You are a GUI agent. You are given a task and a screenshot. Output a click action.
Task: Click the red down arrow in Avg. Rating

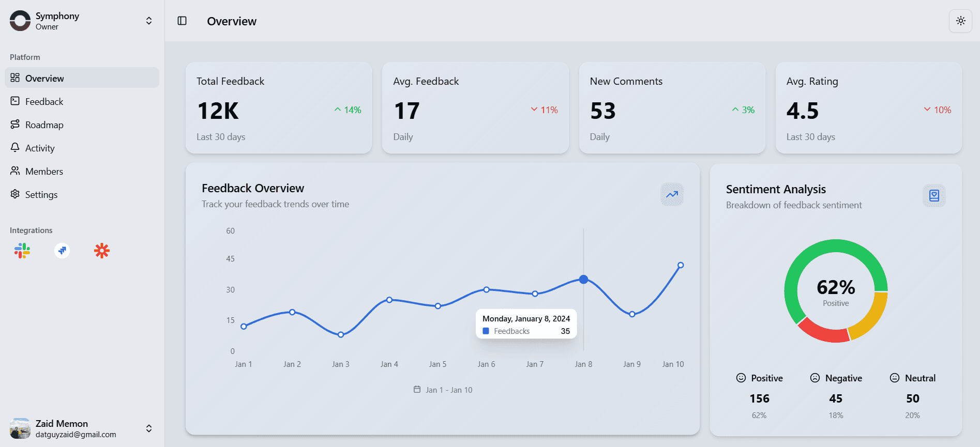pos(927,109)
